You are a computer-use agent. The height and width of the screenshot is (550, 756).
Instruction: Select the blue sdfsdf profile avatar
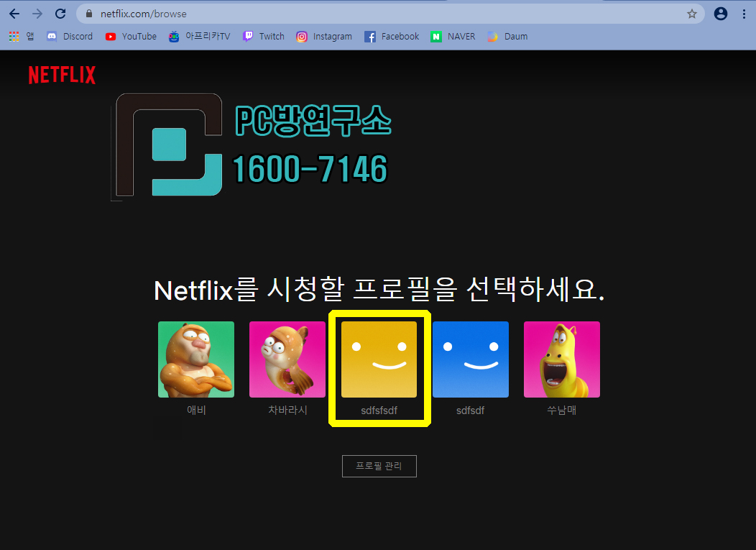coord(471,359)
